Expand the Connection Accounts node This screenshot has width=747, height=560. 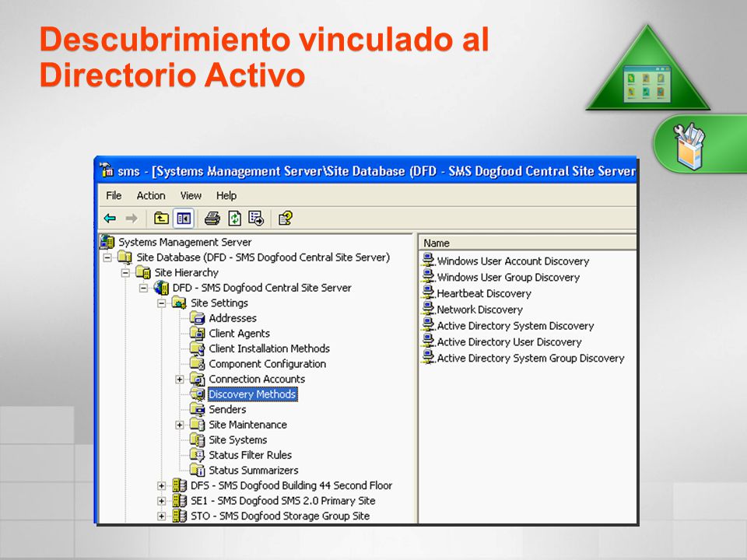pyautogui.click(x=180, y=380)
